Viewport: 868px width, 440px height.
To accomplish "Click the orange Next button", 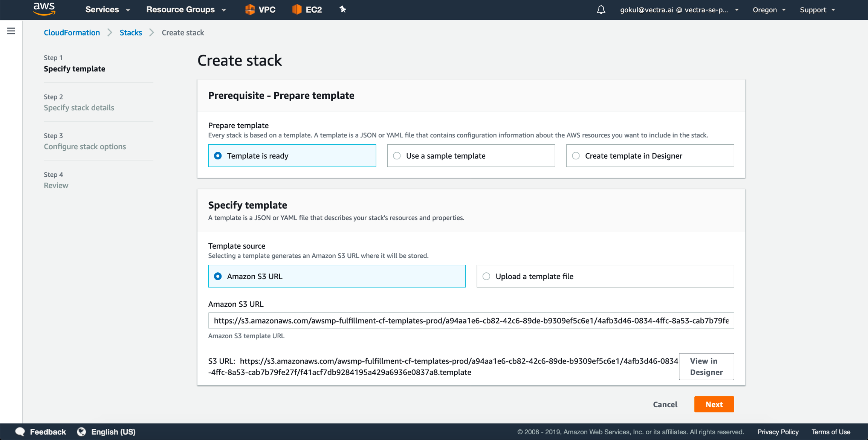I will coord(714,404).
